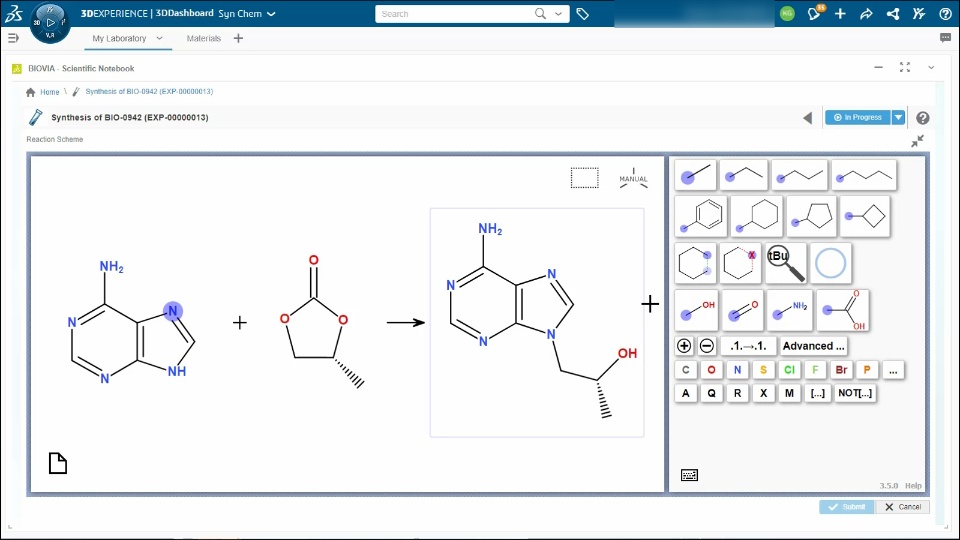
Task: Expand the widget menu chevron
Action: click(931, 67)
